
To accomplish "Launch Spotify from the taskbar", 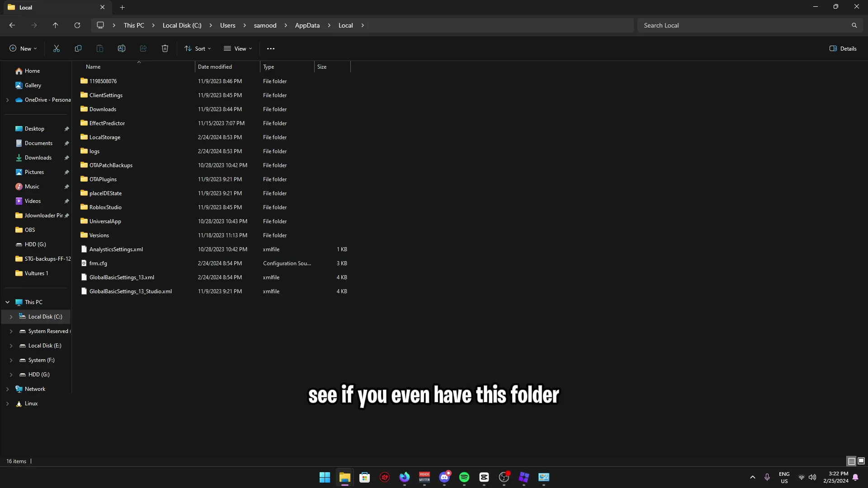I will [x=465, y=478].
